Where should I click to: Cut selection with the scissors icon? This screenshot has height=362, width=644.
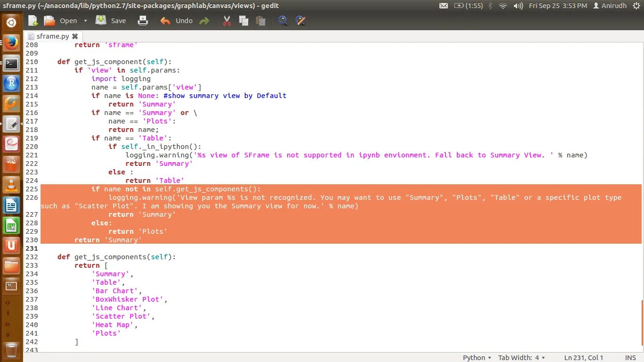pos(227,21)
